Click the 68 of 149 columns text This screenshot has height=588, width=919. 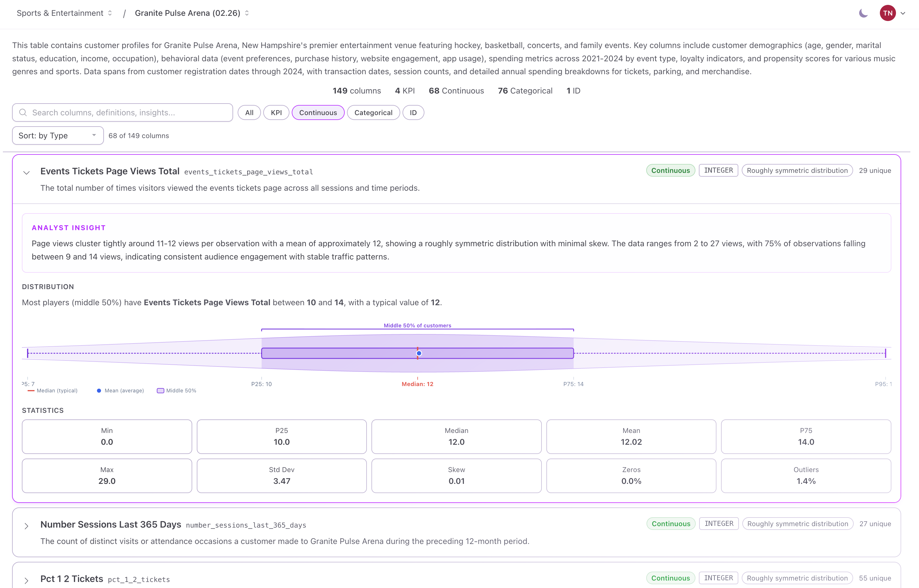(x=139, y=136)
